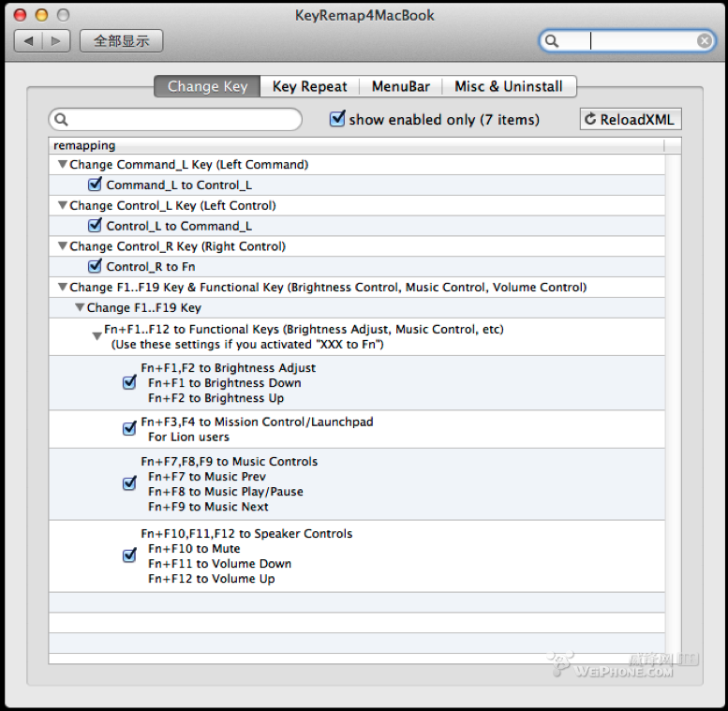Click the top-right System Preferences search field

tap(627, 41)
